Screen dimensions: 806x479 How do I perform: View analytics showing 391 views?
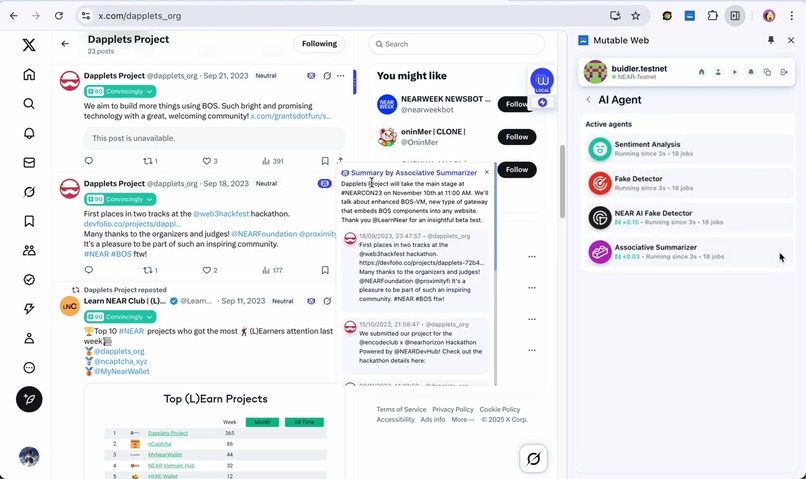272,161
